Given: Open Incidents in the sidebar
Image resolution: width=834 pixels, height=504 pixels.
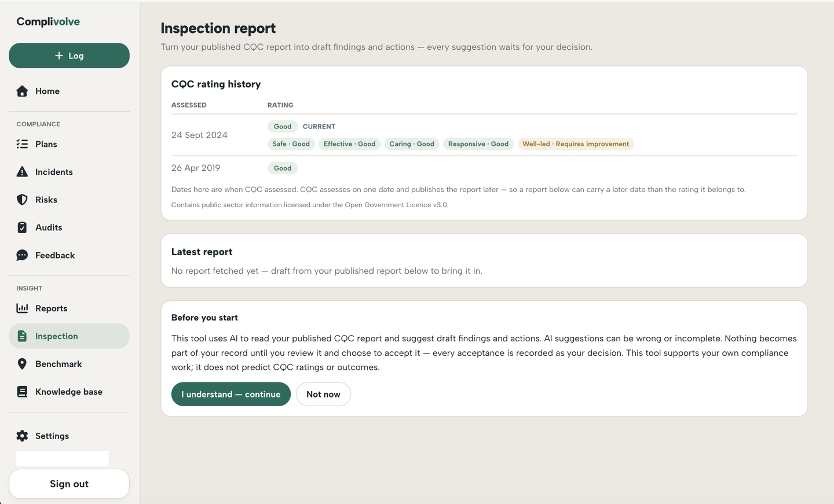Looking at the screenshot, I should tap(69, 172).
